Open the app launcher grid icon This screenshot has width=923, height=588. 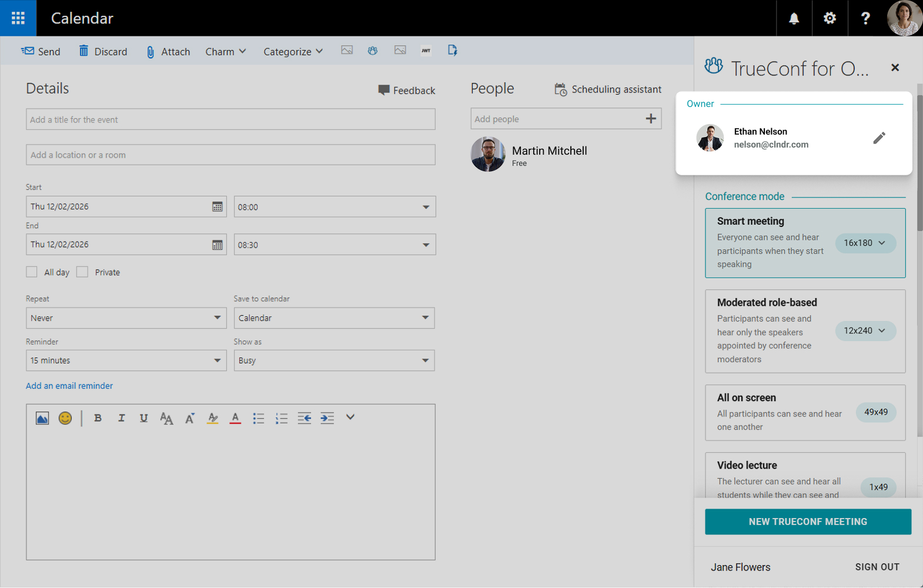18,18
